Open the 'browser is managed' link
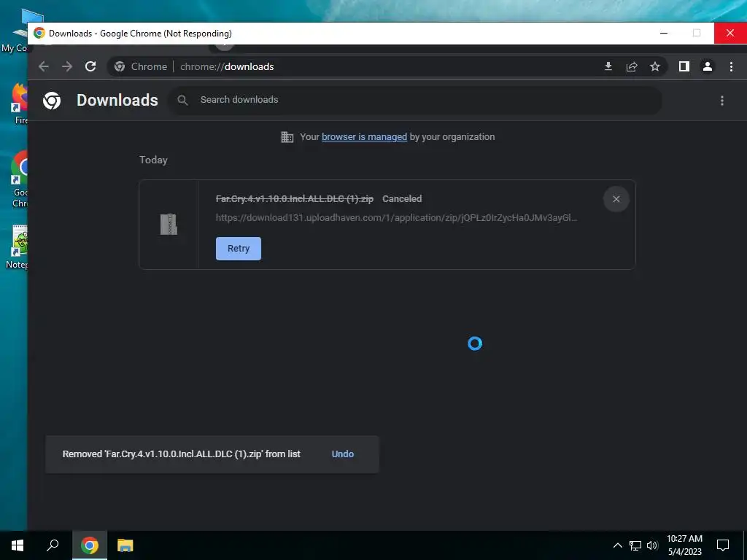Screen dimensions: 747x560 point(365,136)
